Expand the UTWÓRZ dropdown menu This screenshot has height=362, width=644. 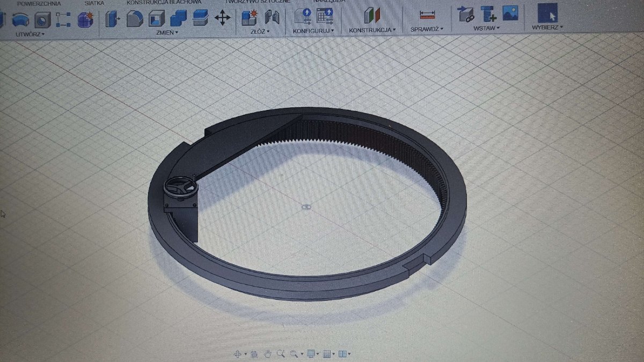(x=30, y=34)
